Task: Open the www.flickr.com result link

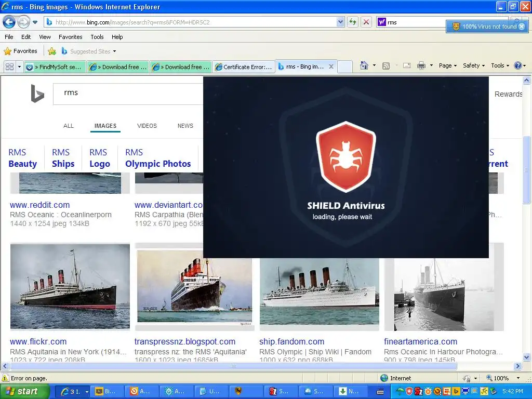Action: [x=38, y=342]
